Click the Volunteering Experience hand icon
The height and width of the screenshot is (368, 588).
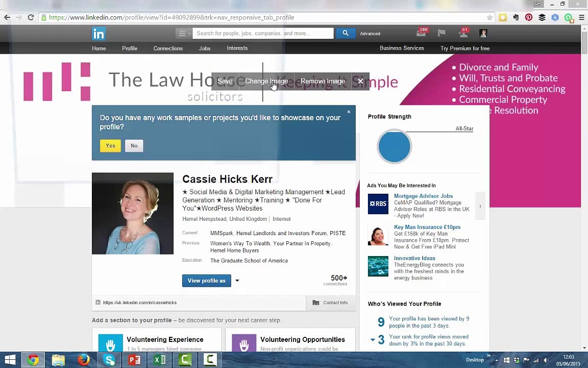tap(111, 343)
